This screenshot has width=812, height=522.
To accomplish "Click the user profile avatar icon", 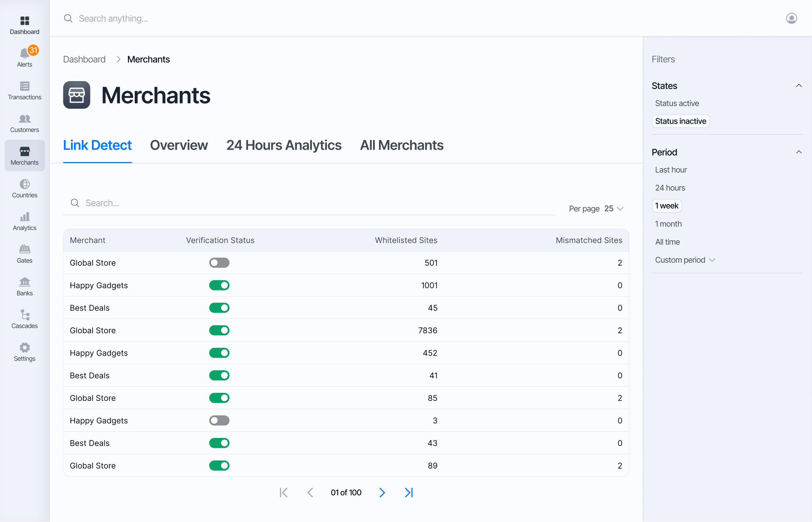I will (x=791, y=18).
